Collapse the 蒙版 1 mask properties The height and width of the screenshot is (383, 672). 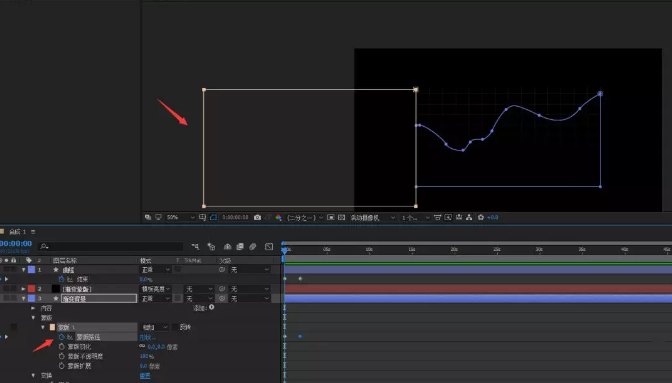[43, 327]
